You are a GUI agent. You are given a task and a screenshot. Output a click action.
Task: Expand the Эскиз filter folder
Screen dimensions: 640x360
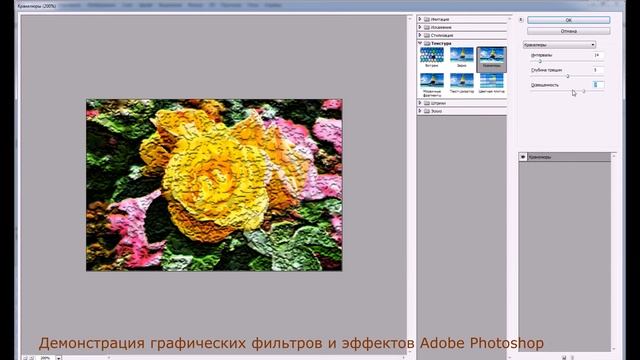[x=420, y=111]
